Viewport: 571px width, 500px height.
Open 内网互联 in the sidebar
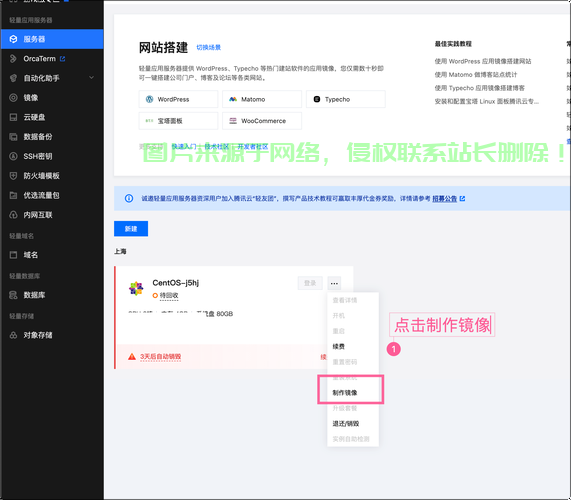click(x=38, y=215)
